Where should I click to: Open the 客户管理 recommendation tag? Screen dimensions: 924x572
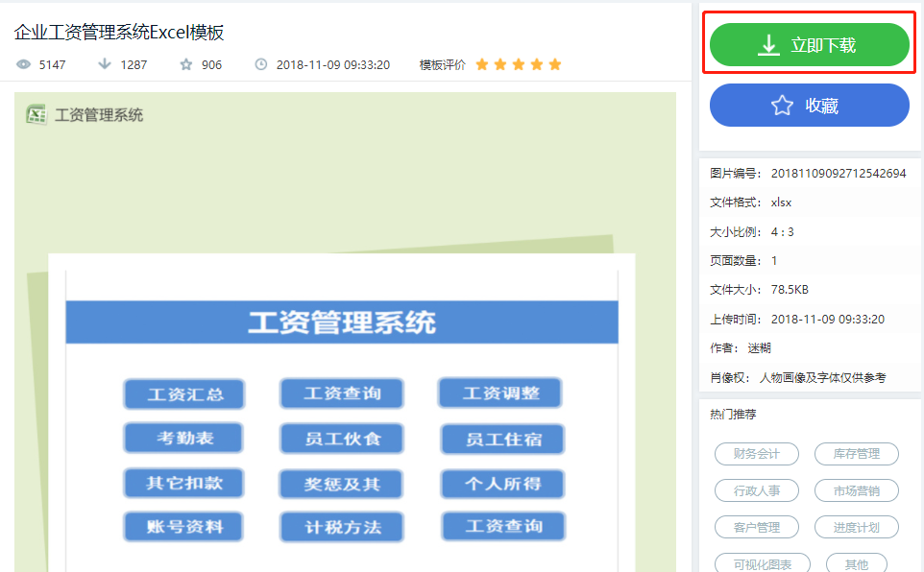pyautogui.click(x=756, y=527)
